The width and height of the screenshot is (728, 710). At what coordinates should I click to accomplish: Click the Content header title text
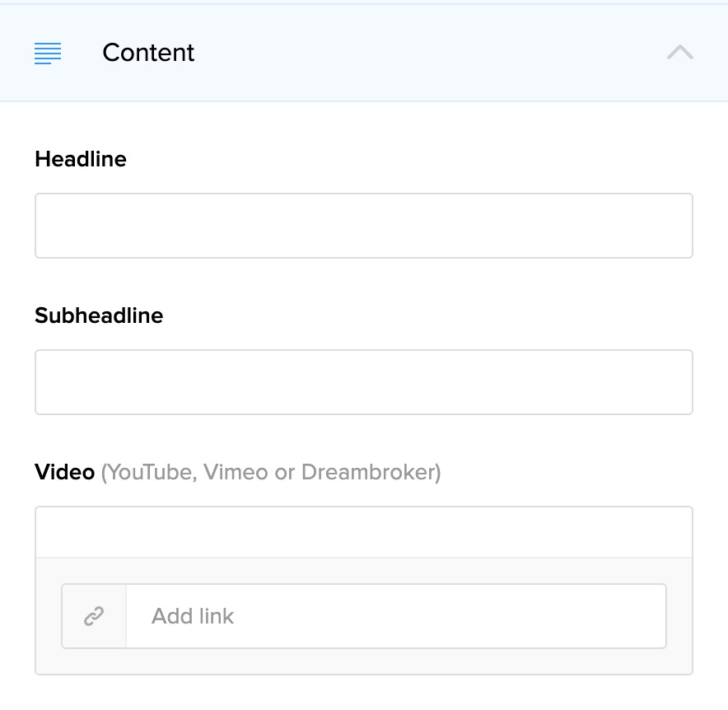point(148,53)
